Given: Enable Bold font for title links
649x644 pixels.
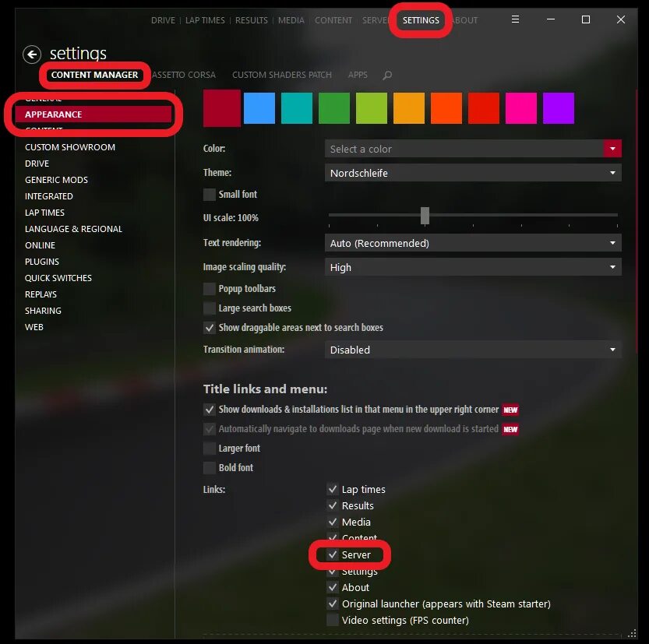Looking at the screenshot, I should [210, 468].
